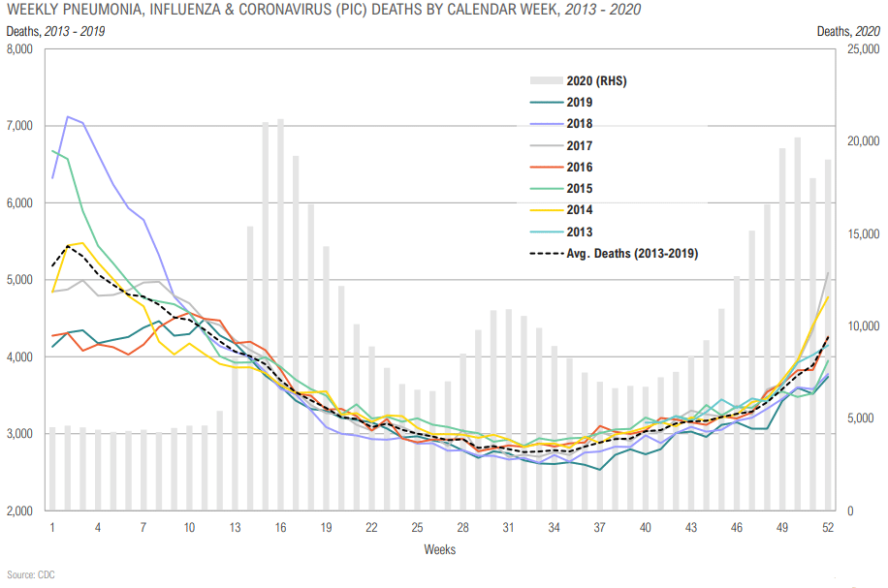Click the 2016 red legend swatch
888x588 pixels.
(547, 167)
